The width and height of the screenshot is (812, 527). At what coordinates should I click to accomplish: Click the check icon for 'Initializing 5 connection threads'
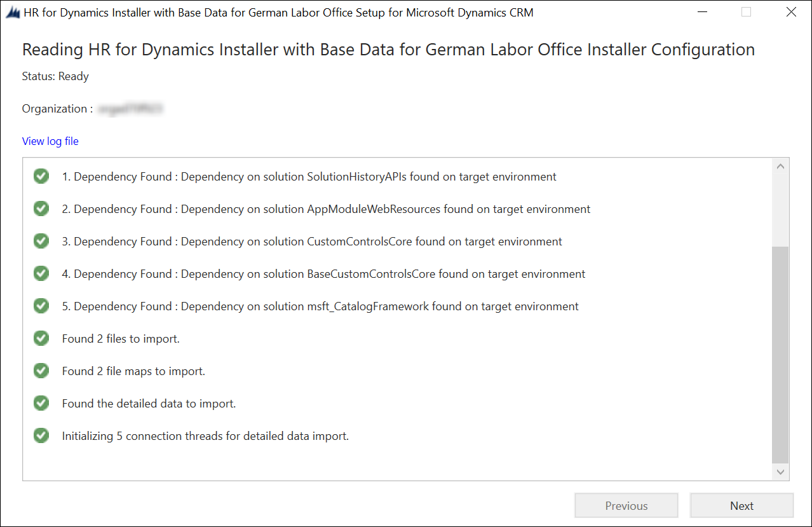41,435
